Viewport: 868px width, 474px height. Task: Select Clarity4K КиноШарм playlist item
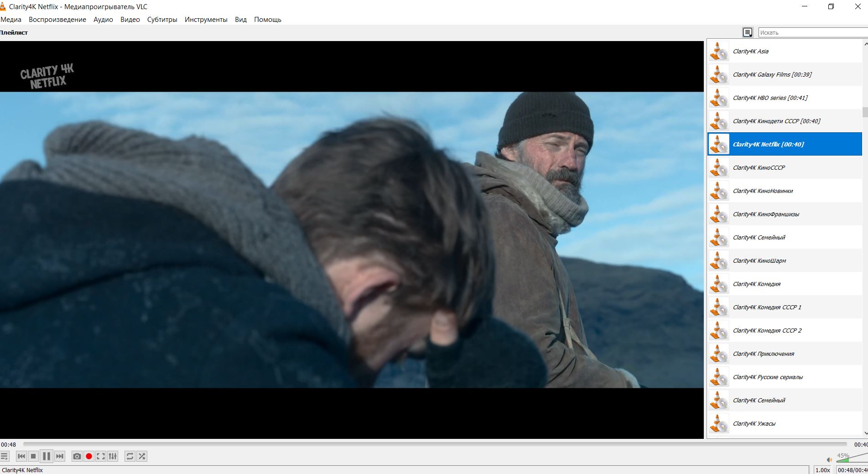[785, 260]
